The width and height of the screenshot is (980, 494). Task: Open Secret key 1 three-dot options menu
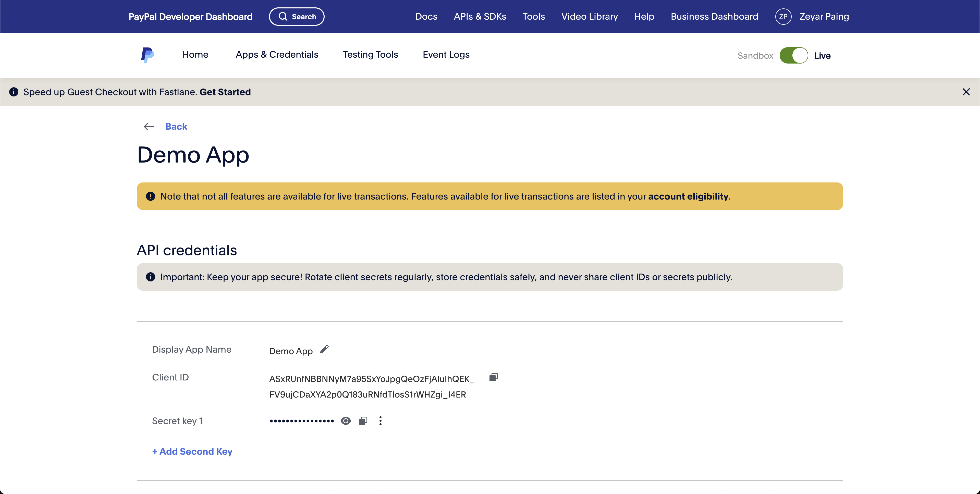pyautogui.click(x=381, y=421)
